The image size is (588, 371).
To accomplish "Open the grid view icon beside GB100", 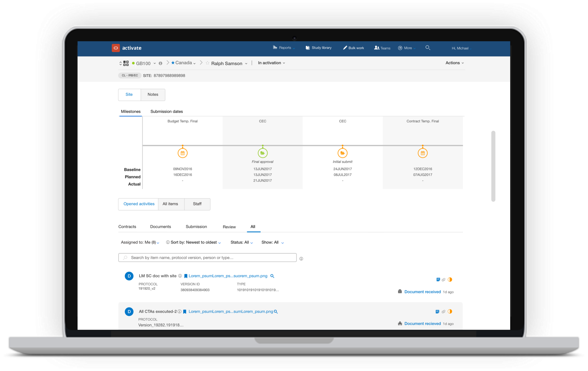I will point(126,63).
